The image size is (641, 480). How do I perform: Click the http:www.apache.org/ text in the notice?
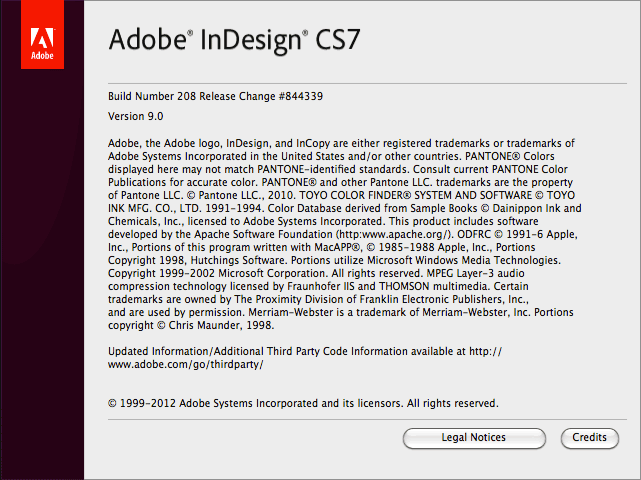[394, 235]
